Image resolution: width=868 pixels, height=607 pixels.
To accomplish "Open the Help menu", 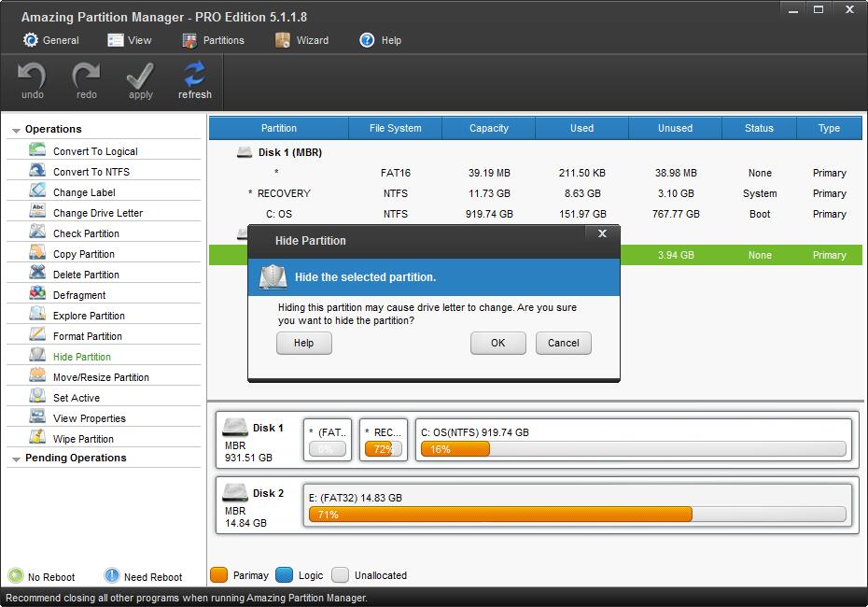I will pyautogui.click(x=380, y=40).
